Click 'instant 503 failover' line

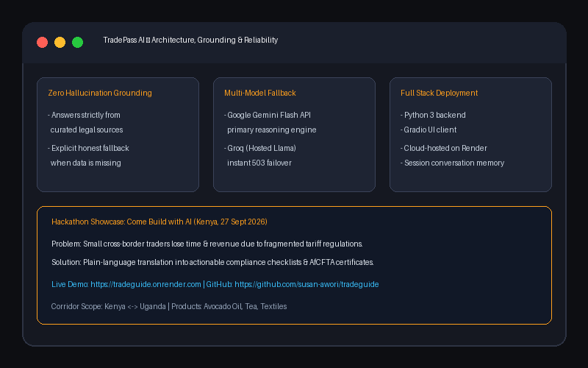click(259, 163)
